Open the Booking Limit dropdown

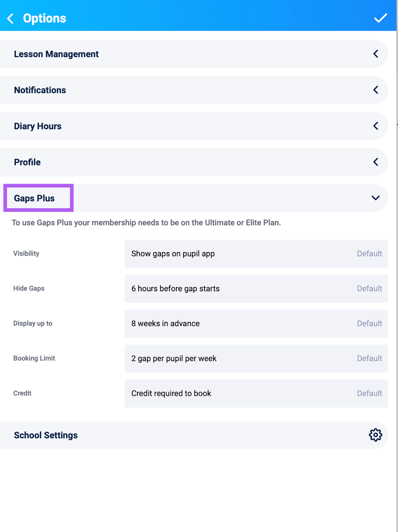256,359
